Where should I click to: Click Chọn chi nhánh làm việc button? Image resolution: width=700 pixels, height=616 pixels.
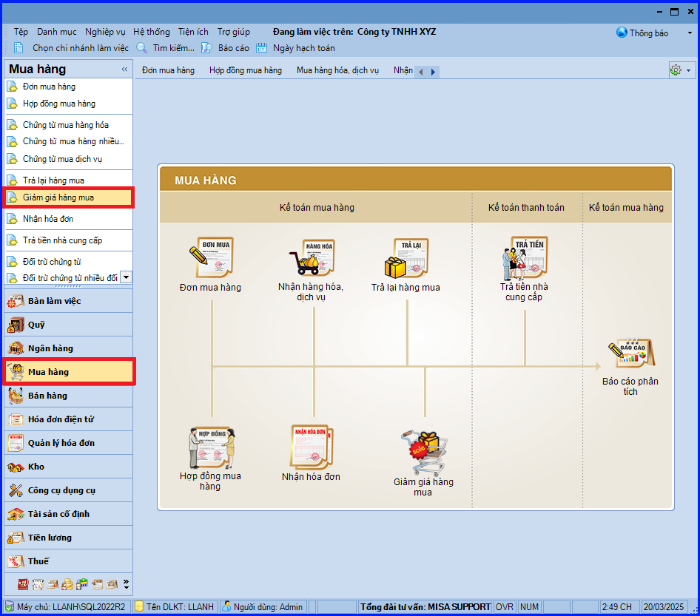(x=73, y=48)
